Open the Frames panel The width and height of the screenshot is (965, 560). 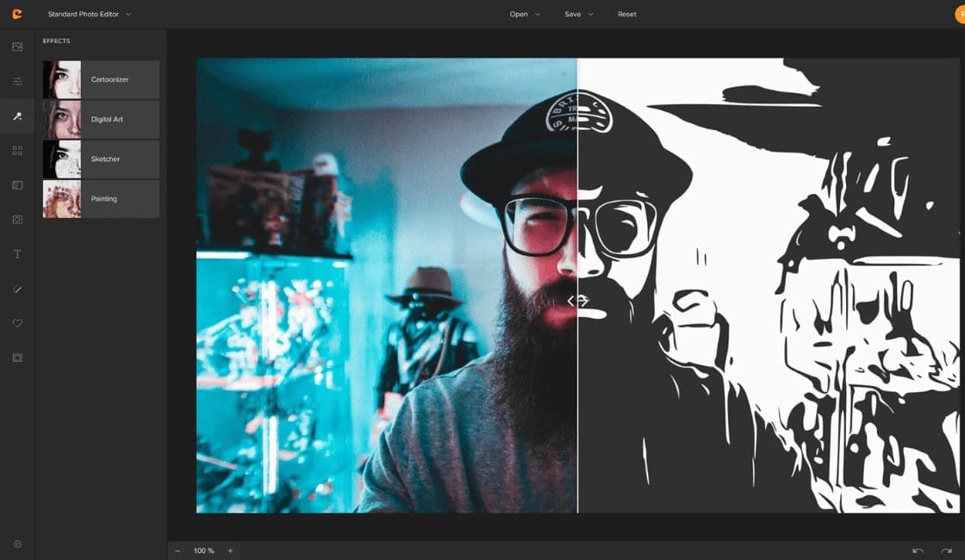[x=16, y=358]
